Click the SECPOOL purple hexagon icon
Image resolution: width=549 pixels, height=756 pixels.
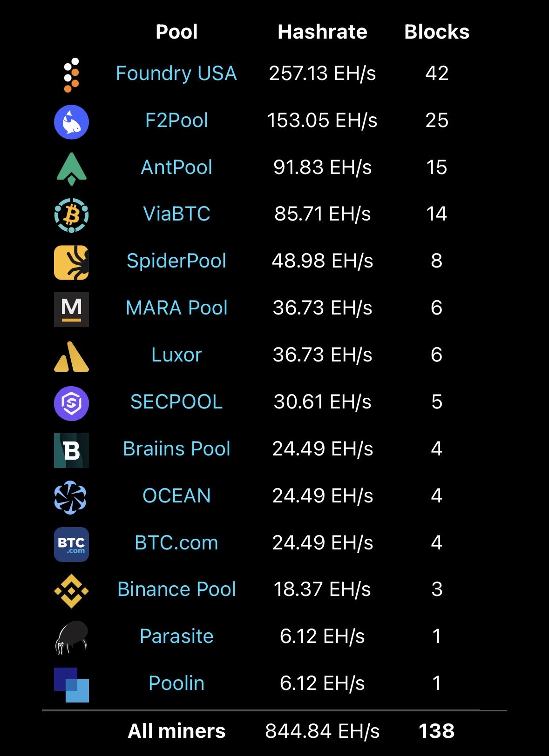[71, 403]
